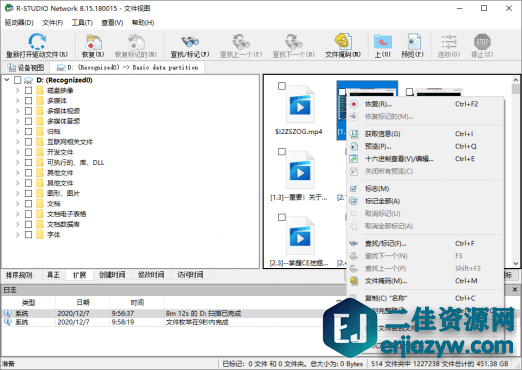Click the 重新打开驱动文件 toolbar icon
This screenshot has width=522, height=370.
tap(37, 41)
